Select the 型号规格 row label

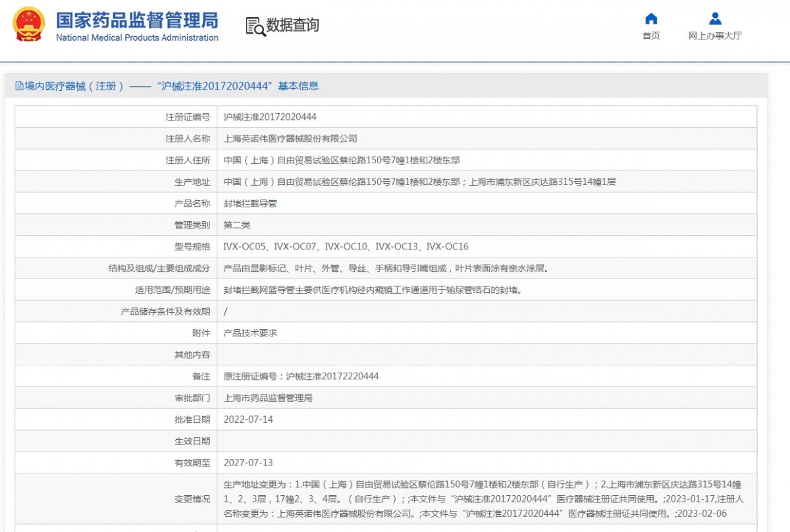192,247
